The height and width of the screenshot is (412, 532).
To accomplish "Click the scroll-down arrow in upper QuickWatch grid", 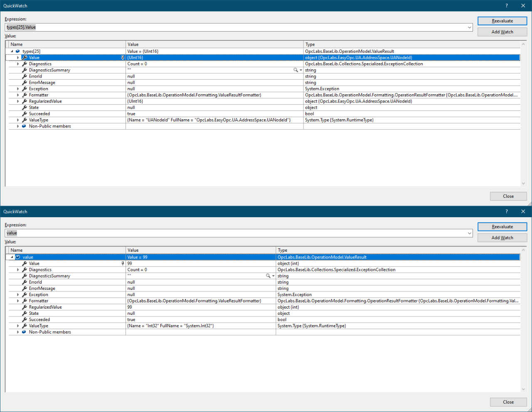I will [x=523, y=184].
